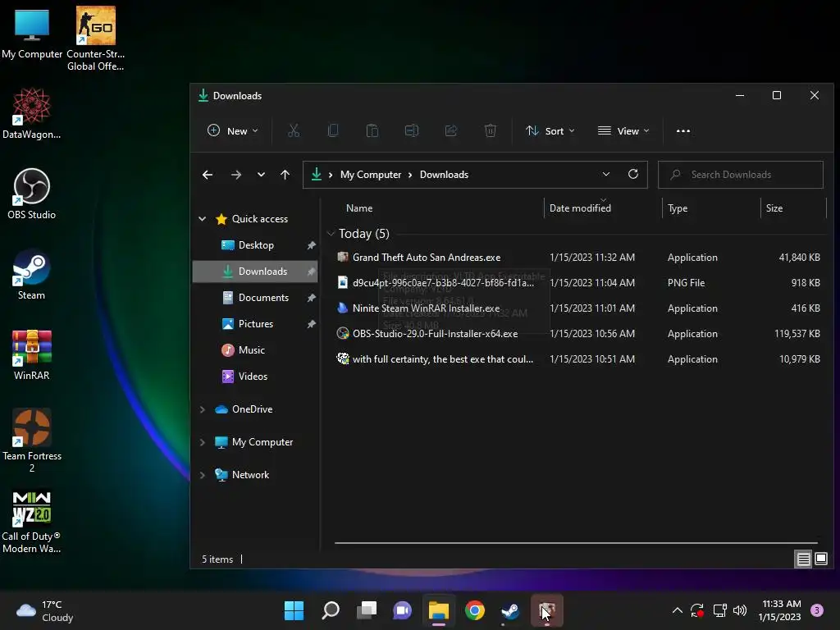This screenshot has height=630, width=840.
Task: Open Task View in the taskbar
Action: 367,610
